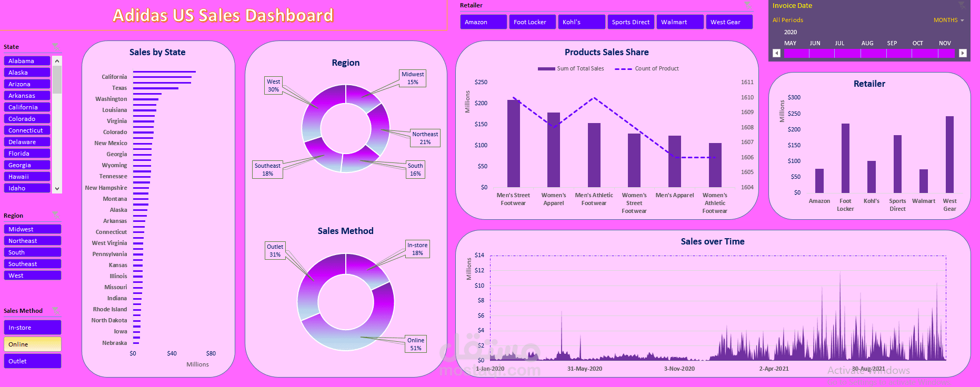Select the JUN segment on the timeline
This screenshot has height=387, width=980.
pyautogui.click(x=822, y=53)
